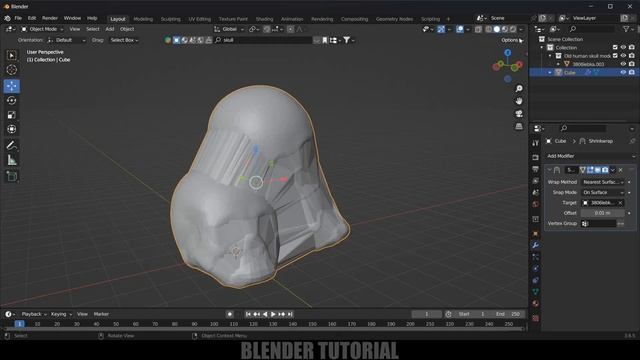This screenshot has height=360, width=640.
Task: Open the Edit menu
Action: point(32,18)
